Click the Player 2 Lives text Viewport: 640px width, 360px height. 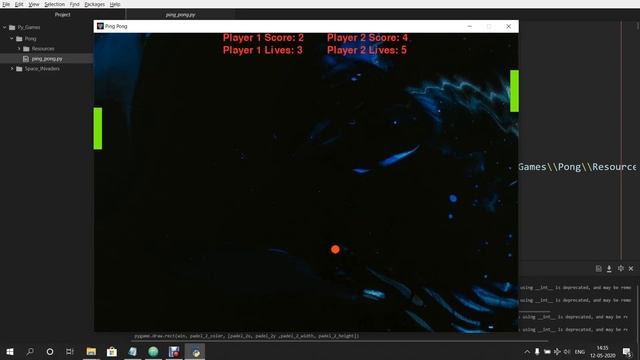(x=367, y=50)
